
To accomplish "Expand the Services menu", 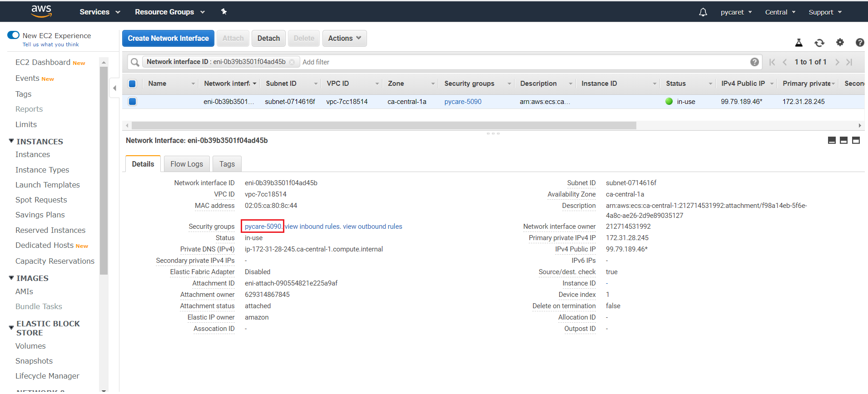I will coord(99,12).
